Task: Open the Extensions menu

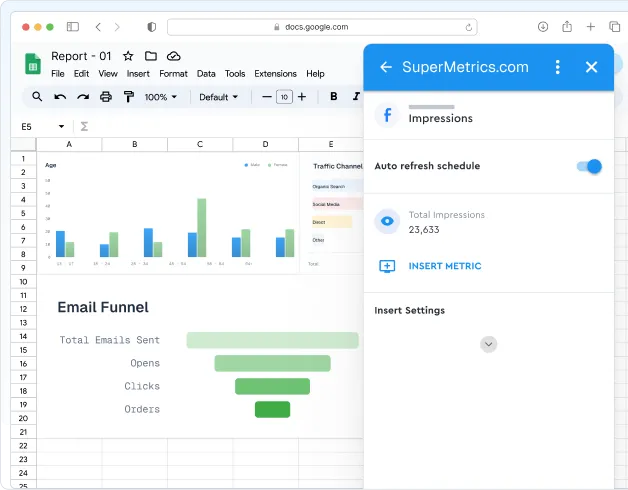Action: pos(275,74)
